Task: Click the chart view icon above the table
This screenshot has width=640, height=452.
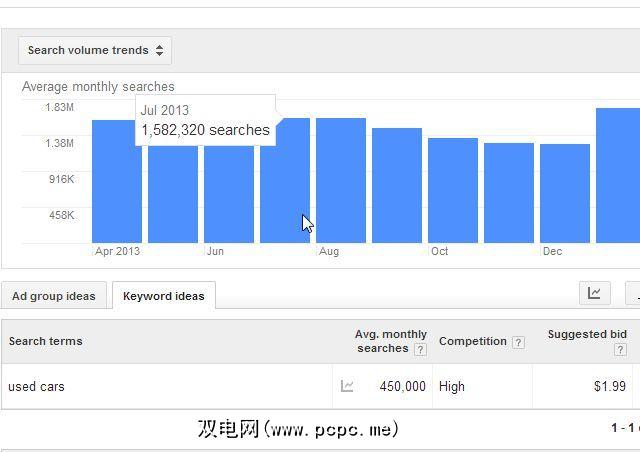Action: [594, 293]
